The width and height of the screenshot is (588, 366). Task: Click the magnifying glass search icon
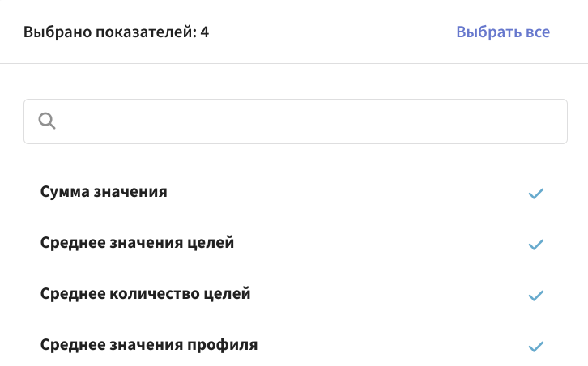(x=47, y=121)
